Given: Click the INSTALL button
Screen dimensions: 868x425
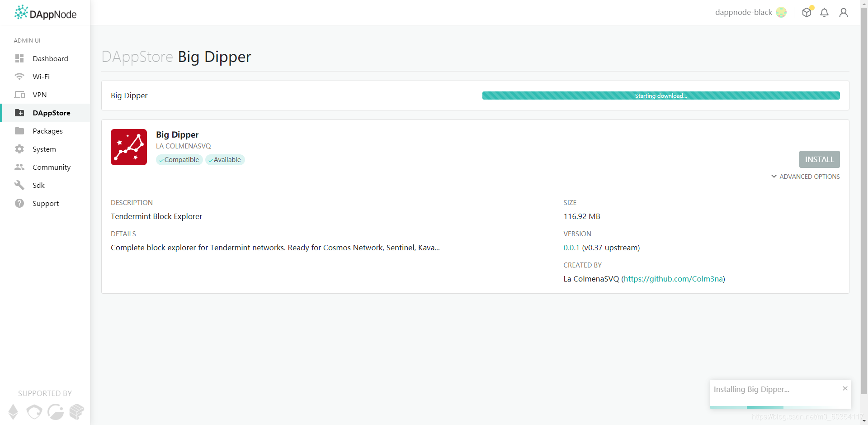Looking at the screenshot, I should (x=820, y=159).
